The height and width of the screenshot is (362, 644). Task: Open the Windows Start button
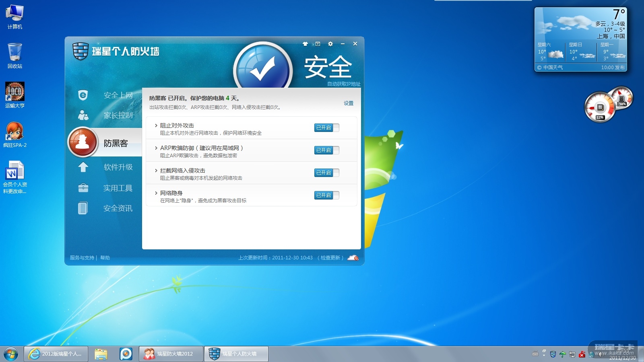click(x=11, y=354)
